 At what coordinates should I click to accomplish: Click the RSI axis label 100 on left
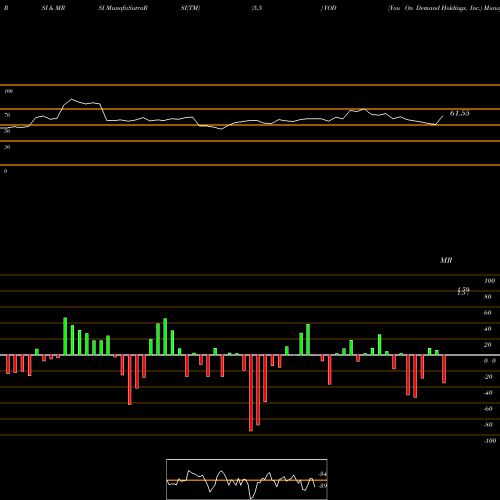pyautogui.click(x=8, y=91)
